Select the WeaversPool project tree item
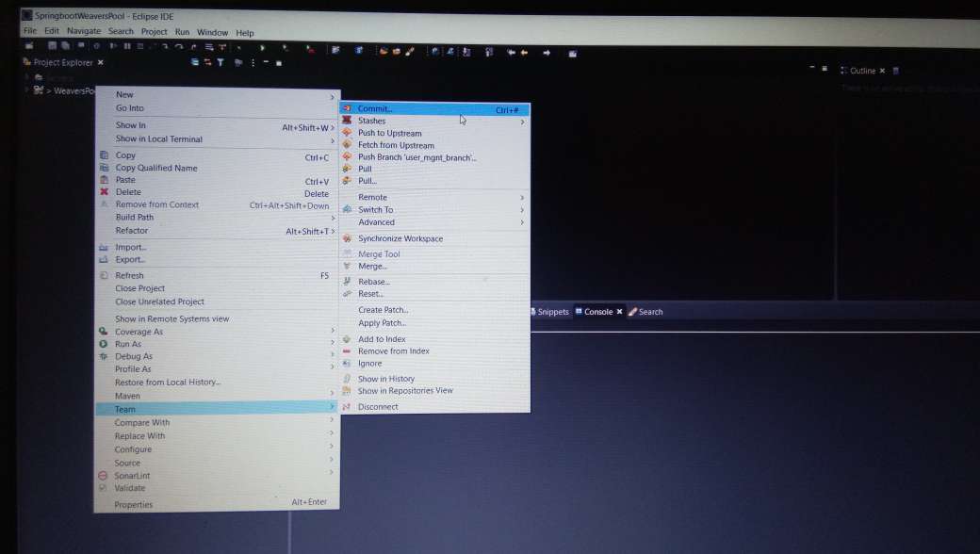980x554 pixels. click(x=64, y=90)
